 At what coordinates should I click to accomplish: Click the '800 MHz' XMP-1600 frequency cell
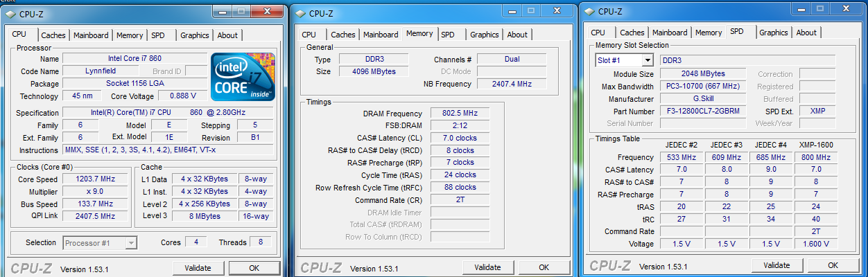[x=815, y=157]
